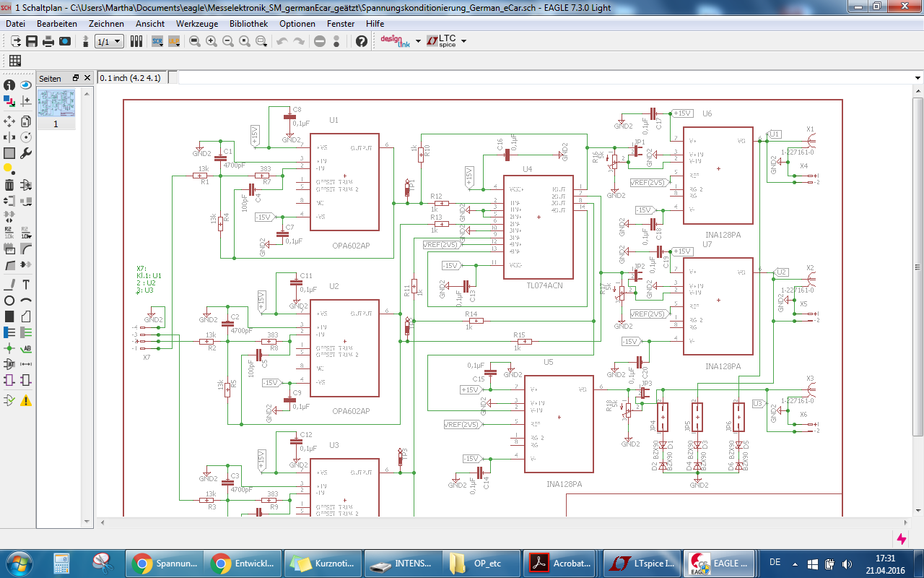Select the Bus tool
Screen dimensions: 924x578
pyautogui.click(x=9, y=332)
